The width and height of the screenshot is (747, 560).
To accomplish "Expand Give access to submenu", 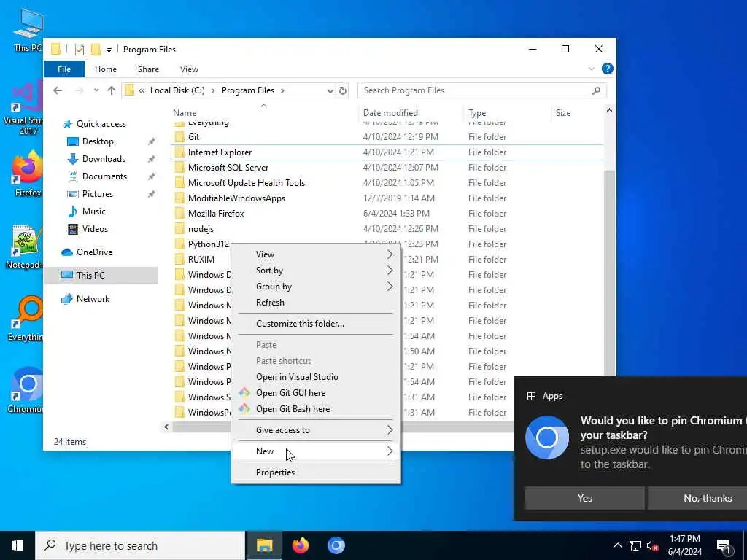I will pos(316,430).
